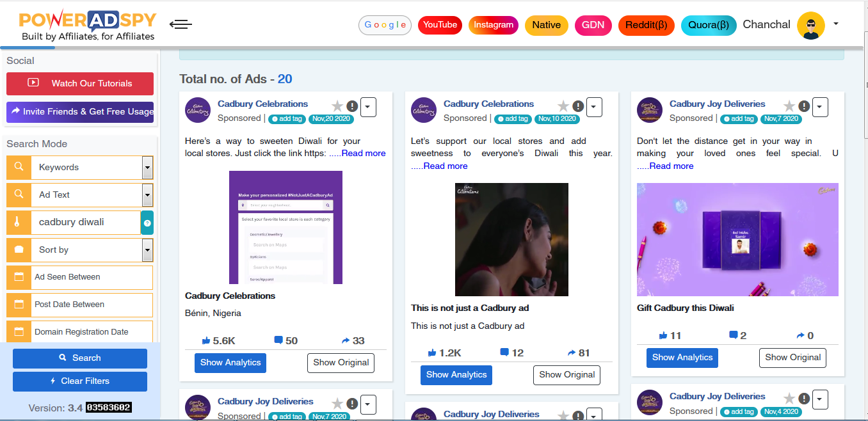The image size is (868, 421).
Task: Read more on the "Don't let the distance" ad
Action: (671, 166)
